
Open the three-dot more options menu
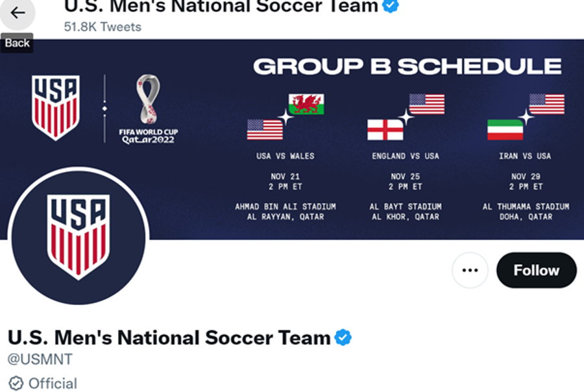point(469,271)
